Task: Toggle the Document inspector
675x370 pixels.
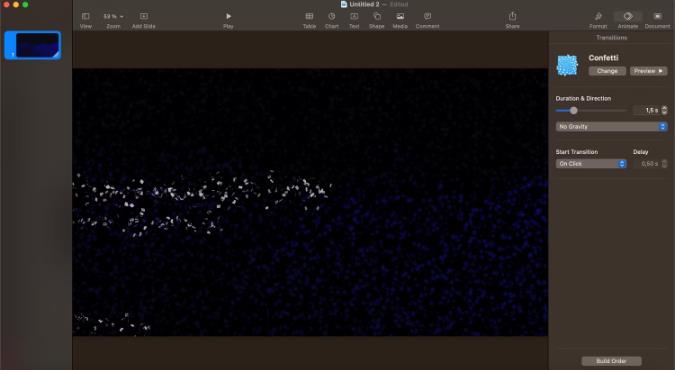Action: tap(657, 16)
